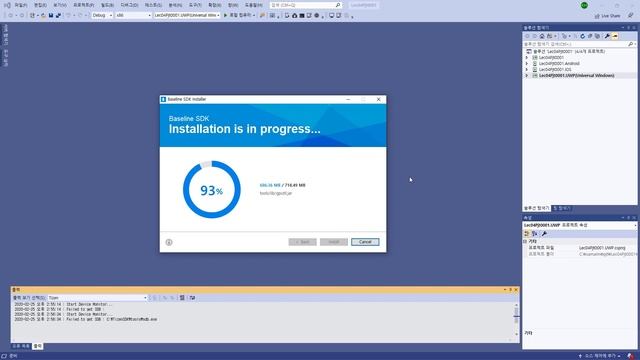Click the feedback icon beside Live Share
Viewport: 640px width, 360px height.
point(631,16)
